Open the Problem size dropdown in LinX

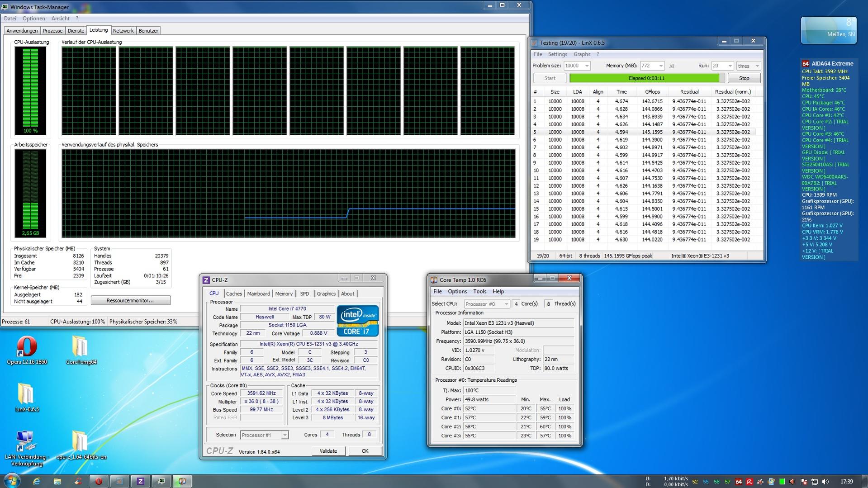[x=587, y=66]
